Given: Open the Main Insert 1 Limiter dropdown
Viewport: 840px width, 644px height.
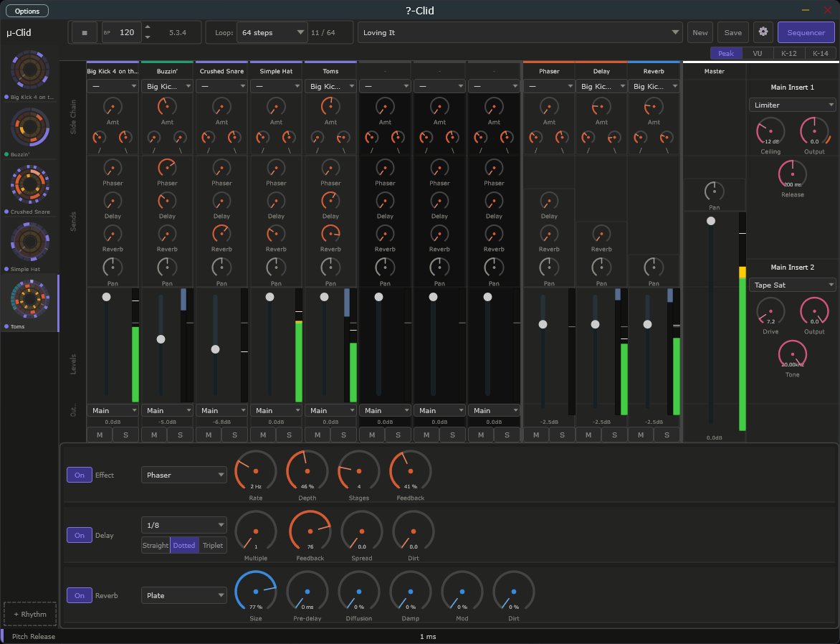Looking at the screenshot, I should tap(792, 105).
